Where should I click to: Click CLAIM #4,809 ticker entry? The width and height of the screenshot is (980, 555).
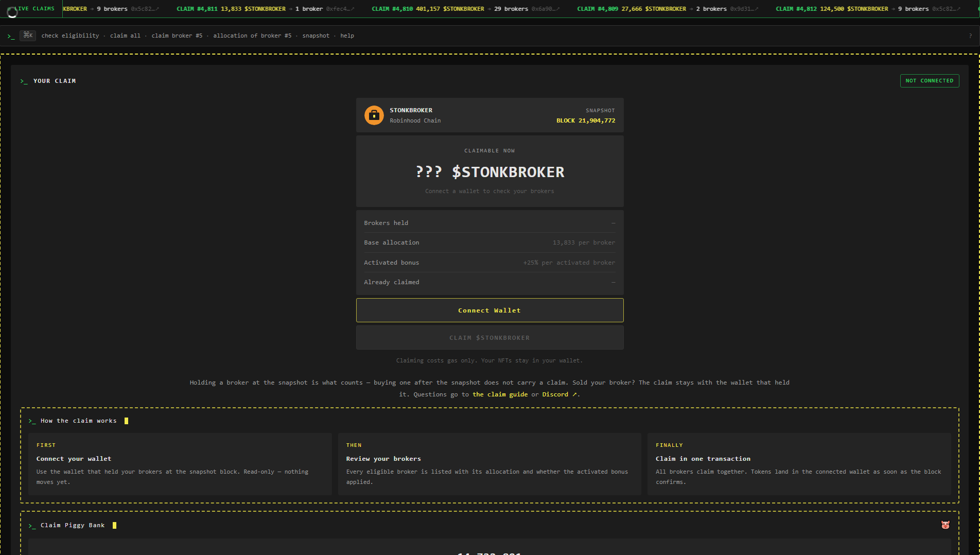tap(668, 9)
